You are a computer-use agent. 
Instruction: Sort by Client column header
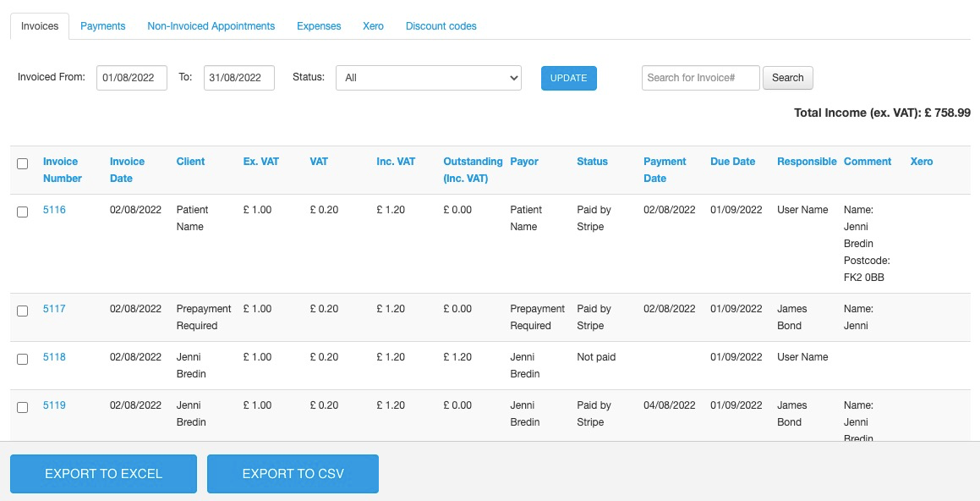(190, 162)
